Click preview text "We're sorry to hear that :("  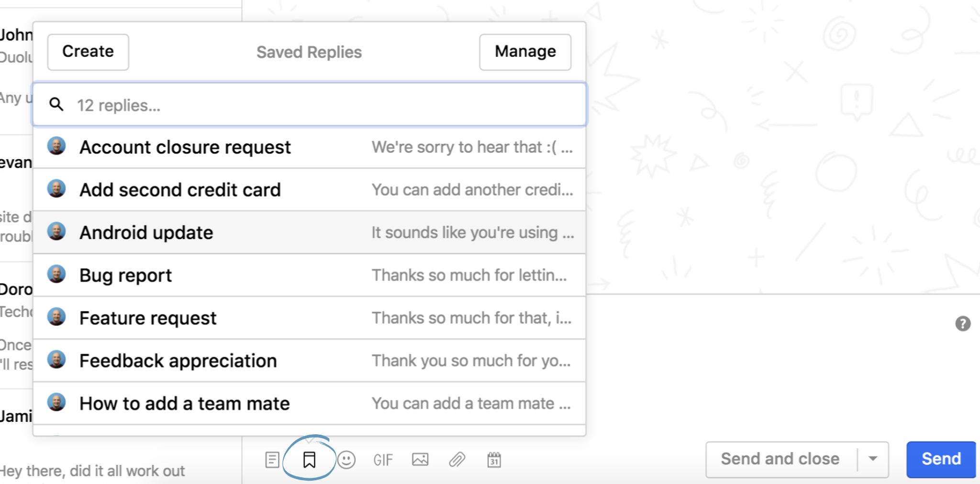pyautogui.click(x=464, y=147)
